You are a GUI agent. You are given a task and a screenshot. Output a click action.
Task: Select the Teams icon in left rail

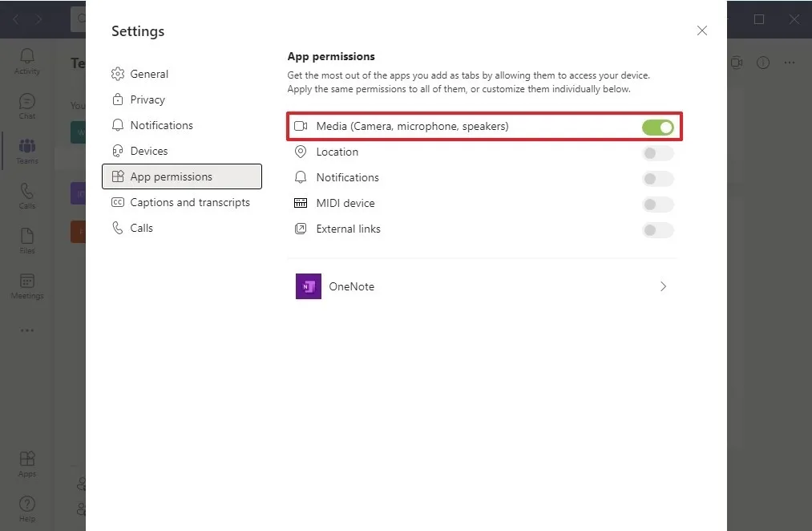tap(27, 145)
